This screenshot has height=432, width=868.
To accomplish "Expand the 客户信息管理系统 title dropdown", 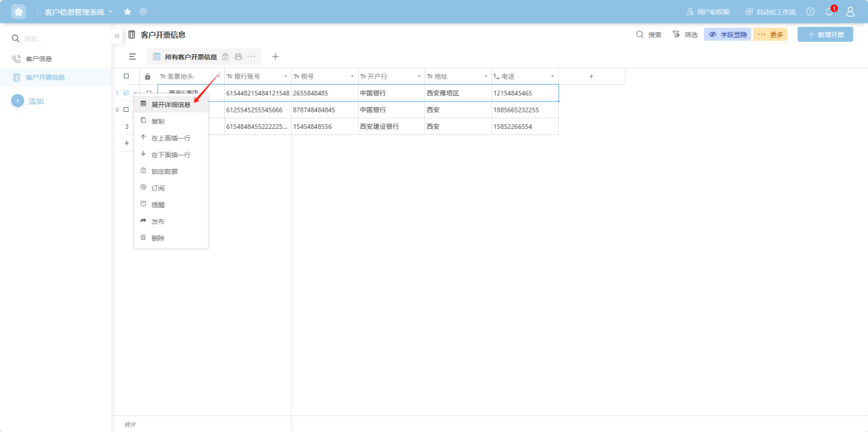I will coord(110,12).
